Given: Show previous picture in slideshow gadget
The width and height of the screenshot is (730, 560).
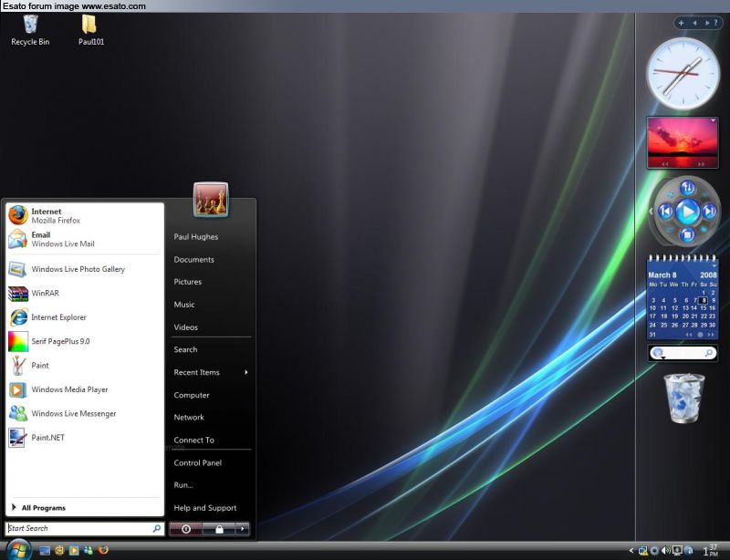Looking at the screenshot, I should click(x=665, y=164).
